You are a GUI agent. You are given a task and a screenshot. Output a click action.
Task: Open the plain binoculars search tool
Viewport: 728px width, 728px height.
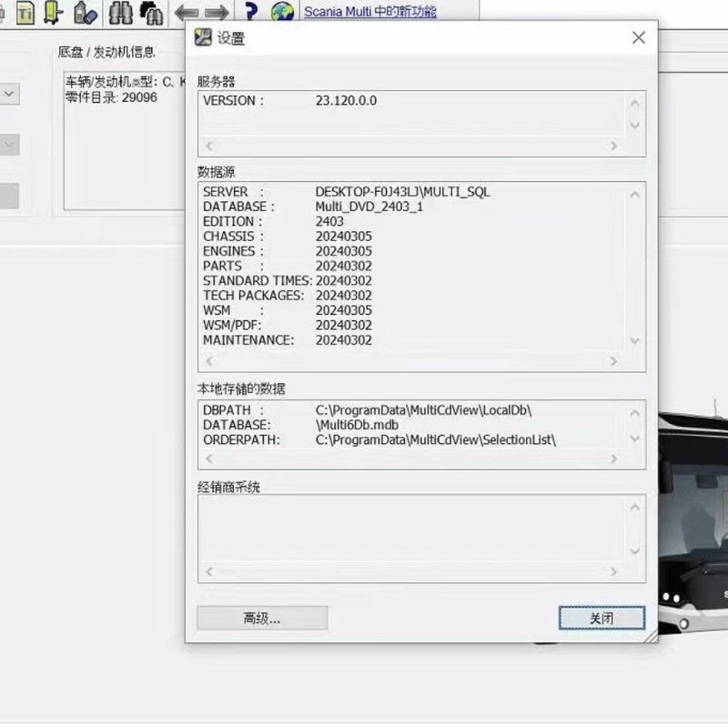(x=121, y=13)
